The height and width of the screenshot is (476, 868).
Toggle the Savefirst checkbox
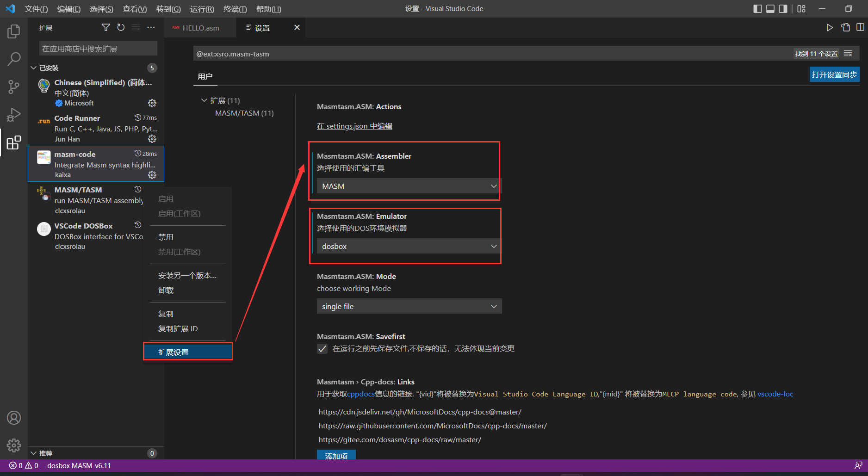pos(322,349)
